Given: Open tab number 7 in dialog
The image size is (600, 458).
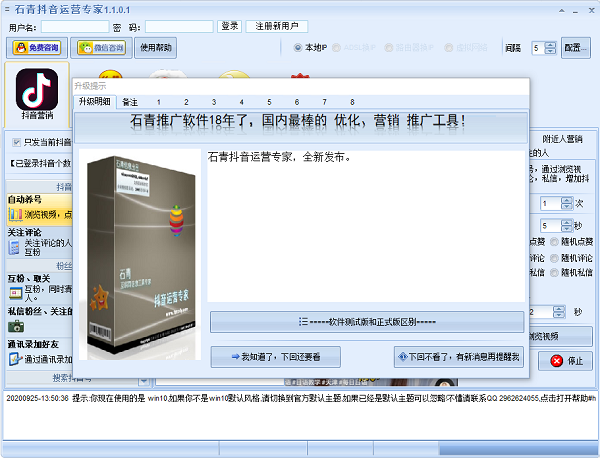Looking at the screenshot, I should (x=324, y=102).
